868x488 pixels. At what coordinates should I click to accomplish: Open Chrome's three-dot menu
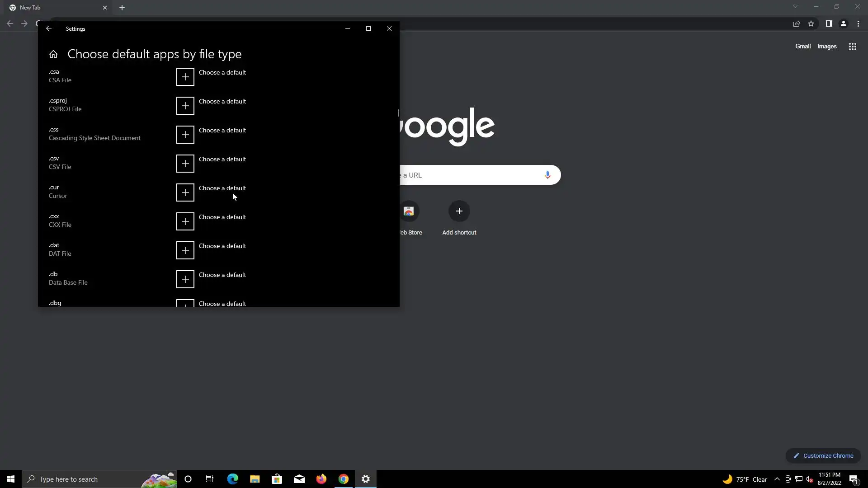858,23
